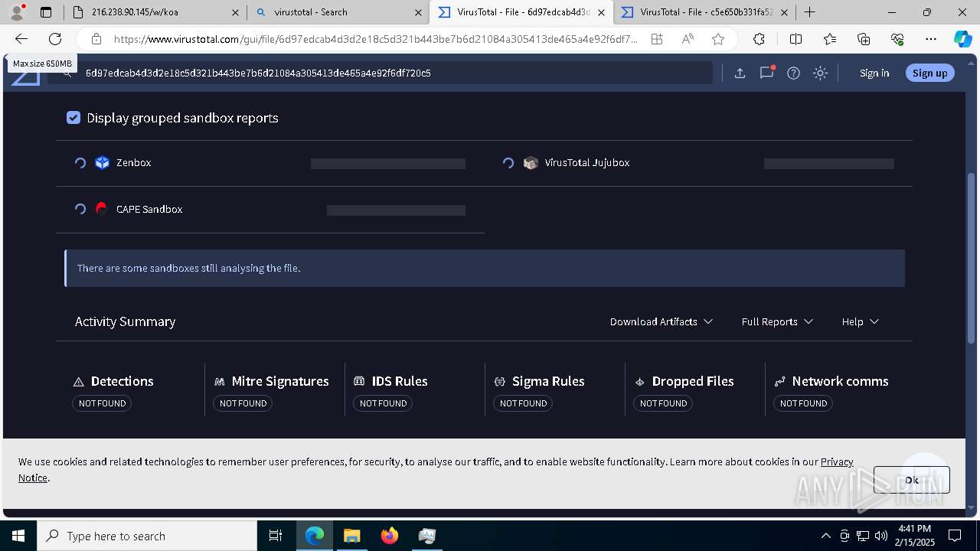Open the fourth taskbar application icon

click(x=427, y=536)
